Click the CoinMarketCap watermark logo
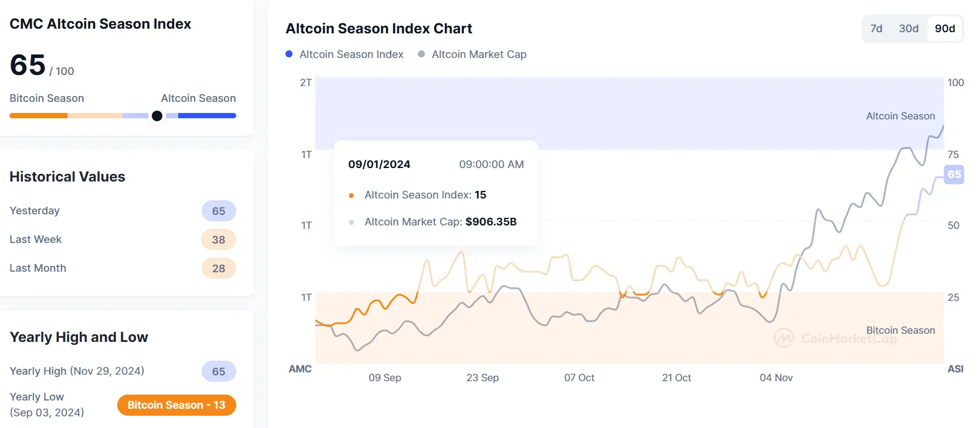Screen dimensions: 980x428 [x=784, y=338]
